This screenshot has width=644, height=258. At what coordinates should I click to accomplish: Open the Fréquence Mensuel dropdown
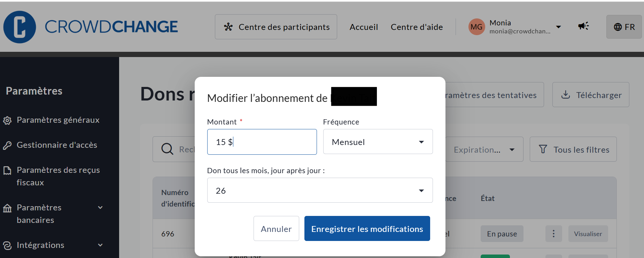[x=378, y=142]
